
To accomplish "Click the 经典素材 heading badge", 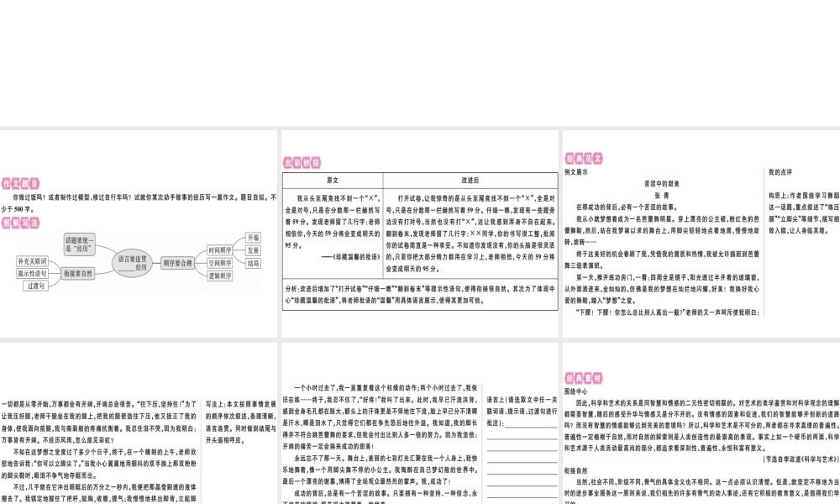I will [584, 378].
